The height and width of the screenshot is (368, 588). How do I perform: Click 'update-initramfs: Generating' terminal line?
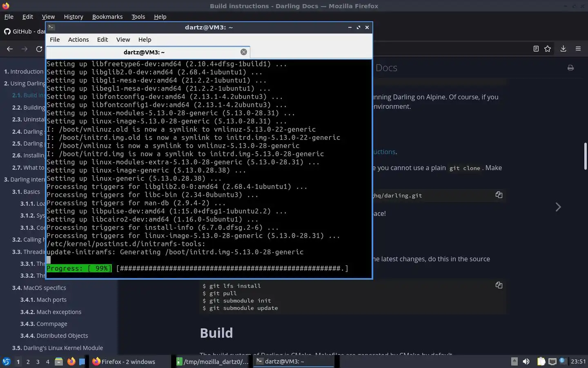[x=175, y=252]
